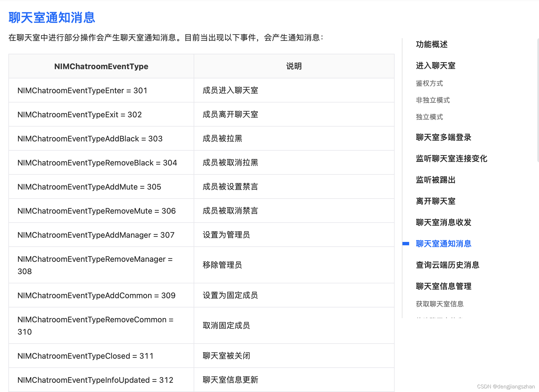Click 获取聊天室信息 subsection link
The image size is (539, 392).
point(440,304)
